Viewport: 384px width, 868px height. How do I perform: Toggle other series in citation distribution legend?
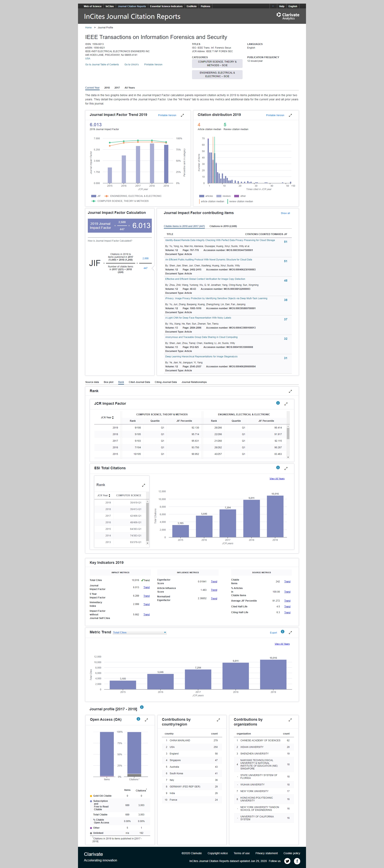click(x=240, y=196)
